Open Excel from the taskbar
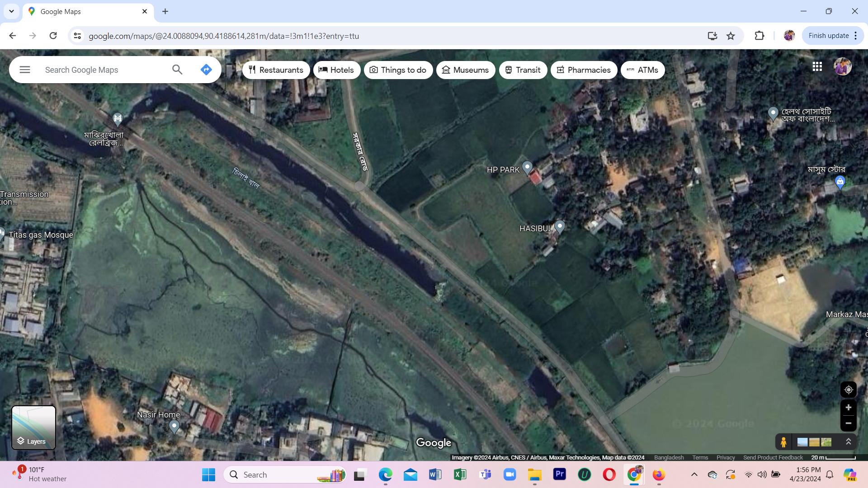The width and height of the screenshot is (868, 488). pos(460,474)
